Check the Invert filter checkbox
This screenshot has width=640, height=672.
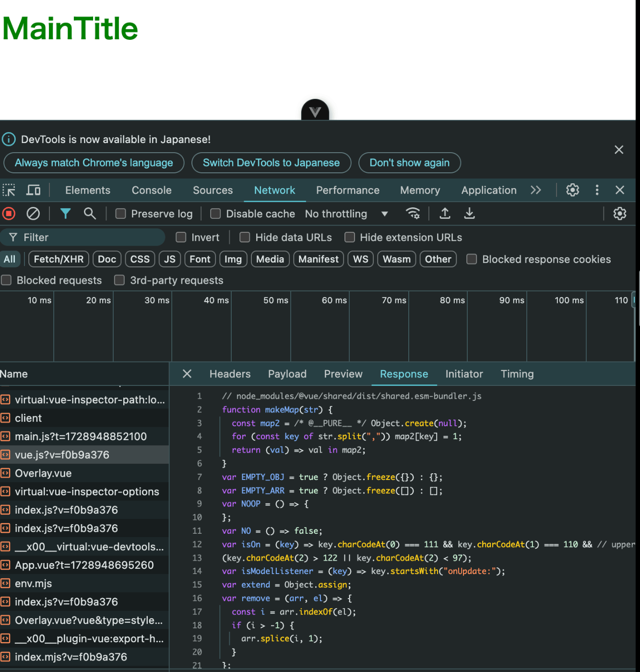tap(181, 237)
